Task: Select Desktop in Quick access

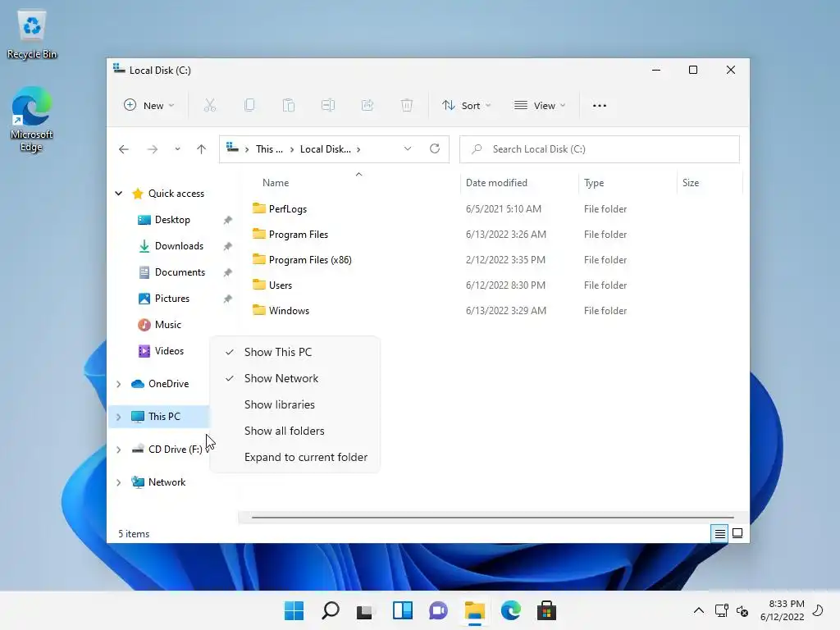Action: click(172, 220)
